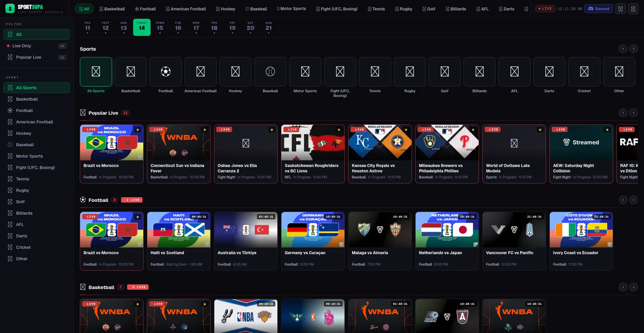Toggle the Live Only filter in sidebar
The image size is (644, 333).
point(37,46)
